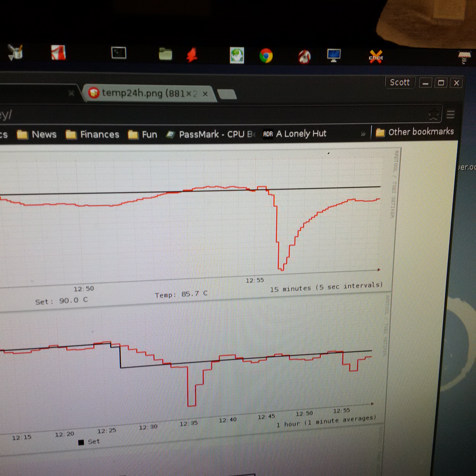Open the PassMark CPU bookmark

click(x=211, y=134)
